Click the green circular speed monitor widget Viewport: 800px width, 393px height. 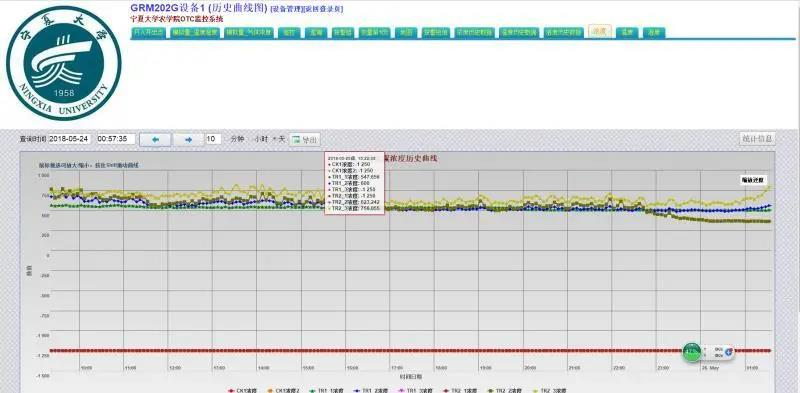point(692,352)
